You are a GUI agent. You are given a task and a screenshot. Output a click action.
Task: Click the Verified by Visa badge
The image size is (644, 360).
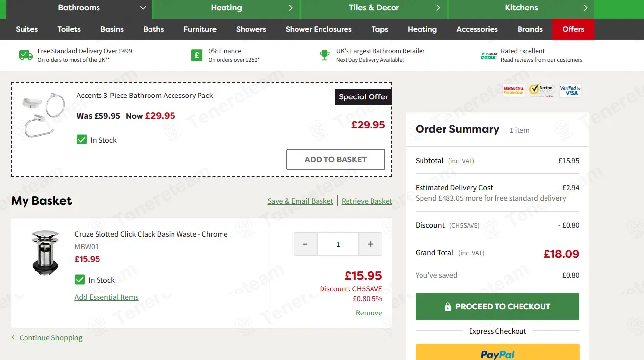pyautogui.click(x=570, y=90)
